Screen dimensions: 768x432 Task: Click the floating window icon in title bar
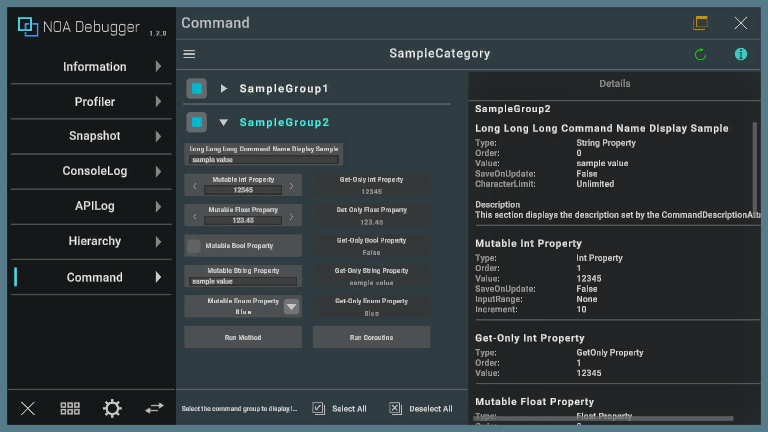(x=700, y=23)
